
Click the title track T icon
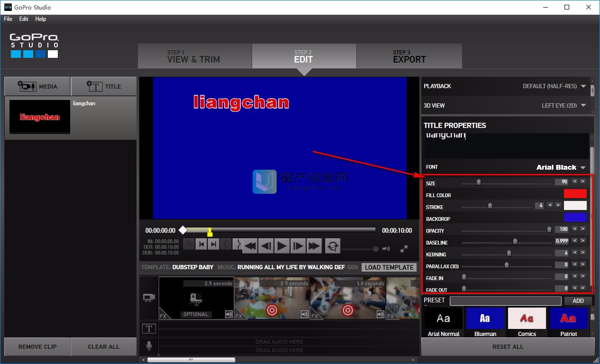click(149, 328)
